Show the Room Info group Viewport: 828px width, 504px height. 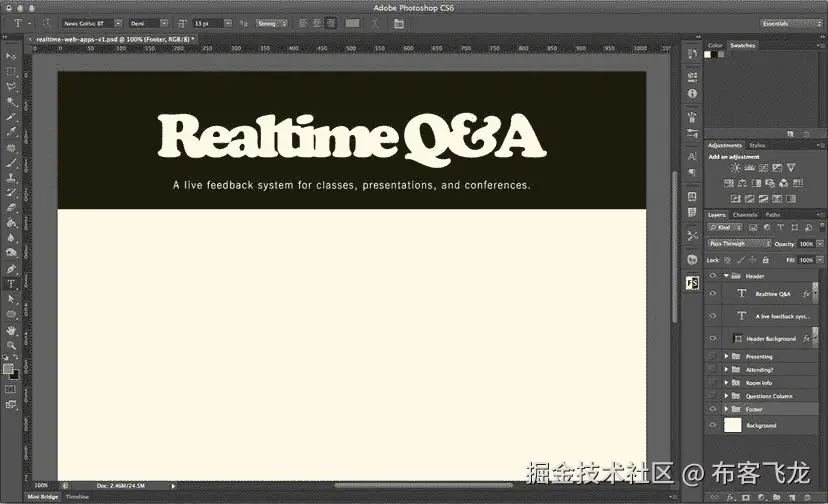click(x=712, y=382)
